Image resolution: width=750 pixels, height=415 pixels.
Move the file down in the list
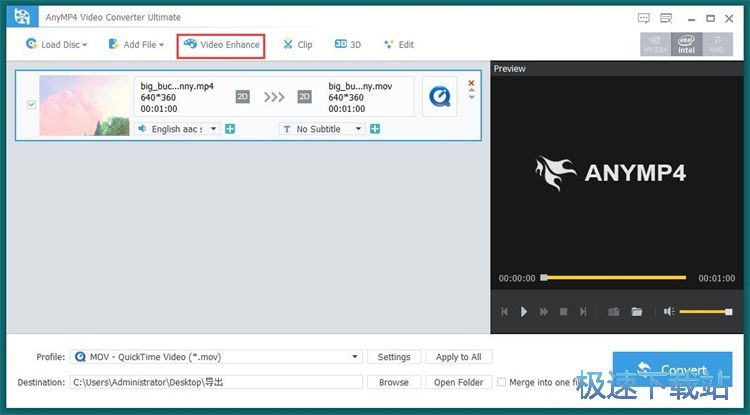[x=472, y=97]
